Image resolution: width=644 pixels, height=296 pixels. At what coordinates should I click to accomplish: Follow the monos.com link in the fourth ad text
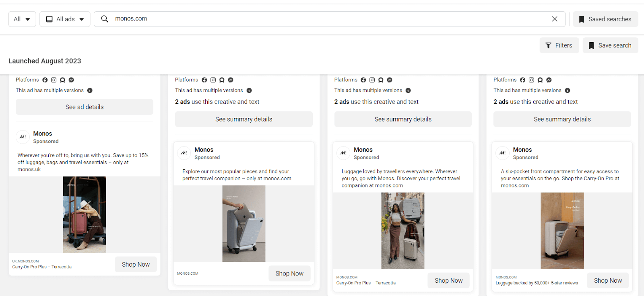515,185
